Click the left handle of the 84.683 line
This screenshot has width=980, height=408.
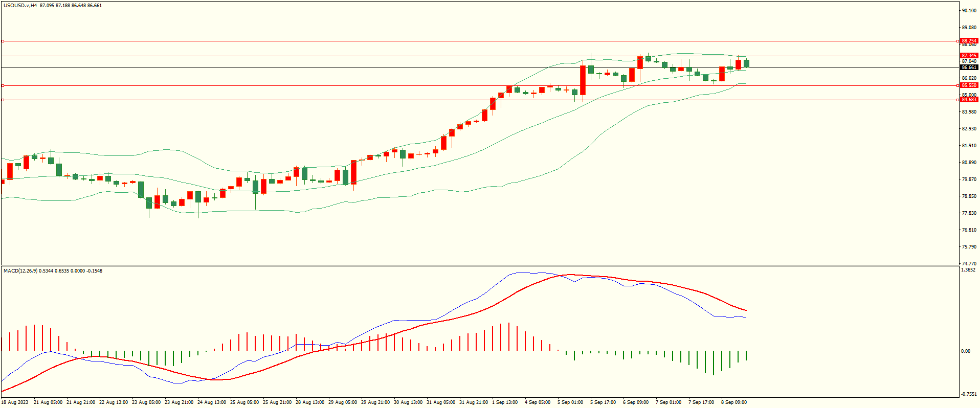click(x=3, y=100)
